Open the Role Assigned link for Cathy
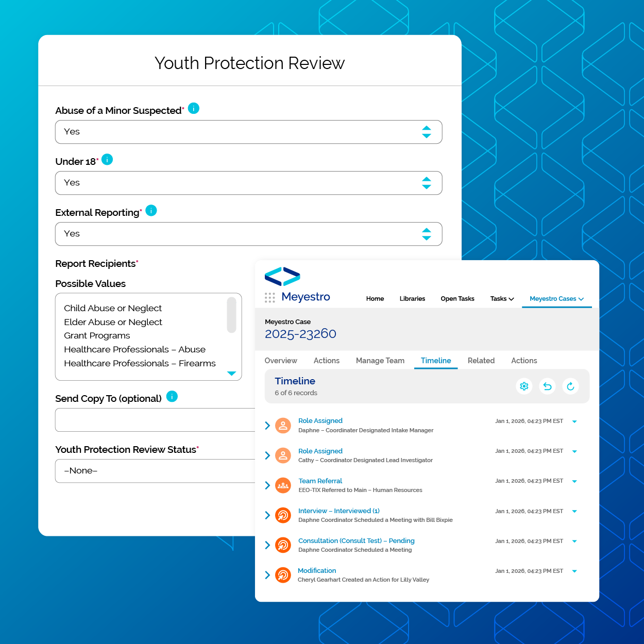This screenshot has width=644, height=644. pyautogui.click(x=320, y=451)
